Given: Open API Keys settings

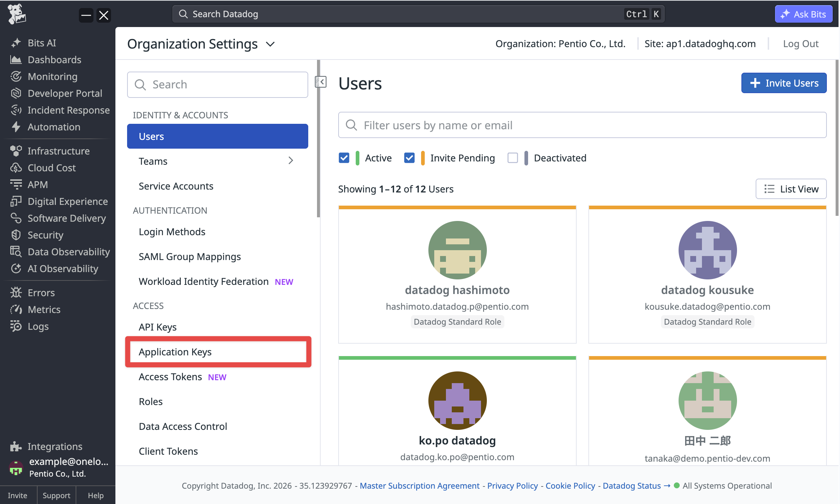Looking at the screenshot, I should click(218, 327).
